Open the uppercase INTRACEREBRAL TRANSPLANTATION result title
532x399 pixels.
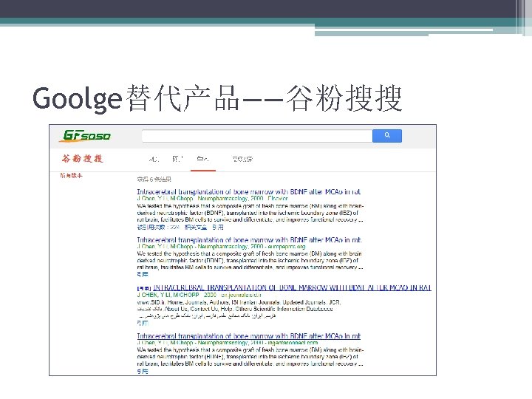292,287
